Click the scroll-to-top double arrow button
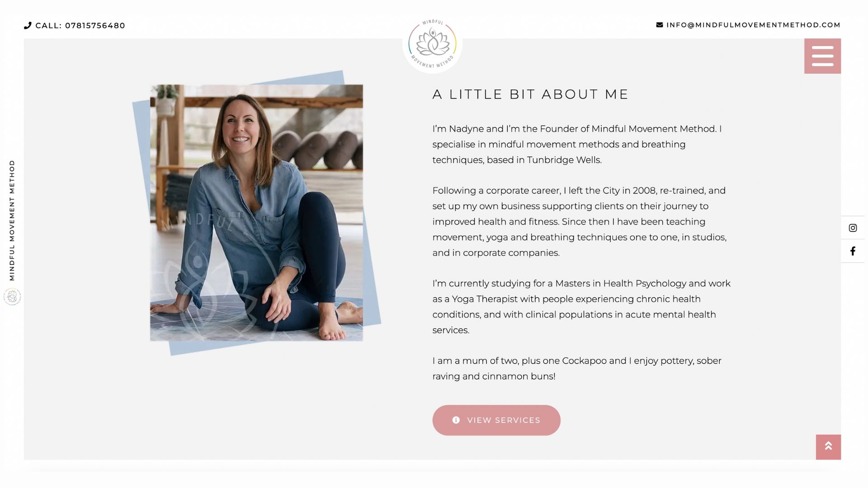The height and width of the screenshot is (488, 868). (828, 447)
